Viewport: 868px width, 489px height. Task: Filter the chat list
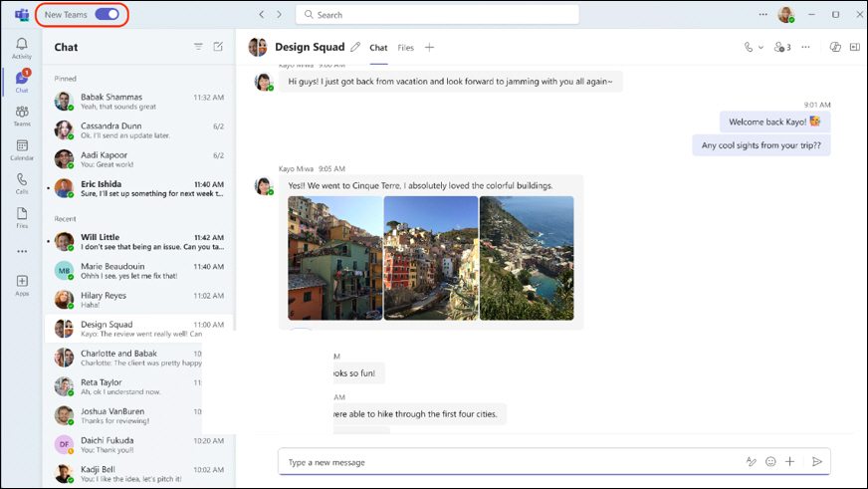[198, 47]
